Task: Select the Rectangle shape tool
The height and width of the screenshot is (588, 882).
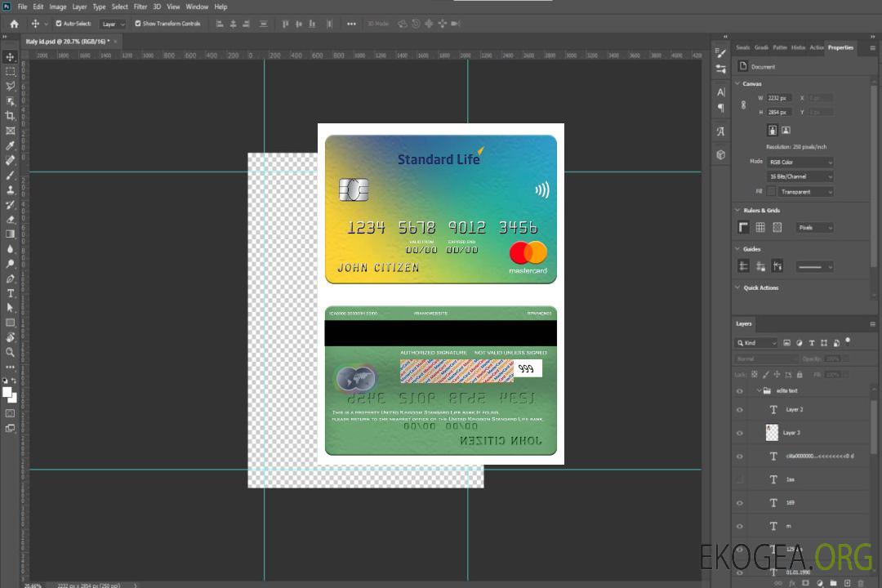Action: point(10,323)
